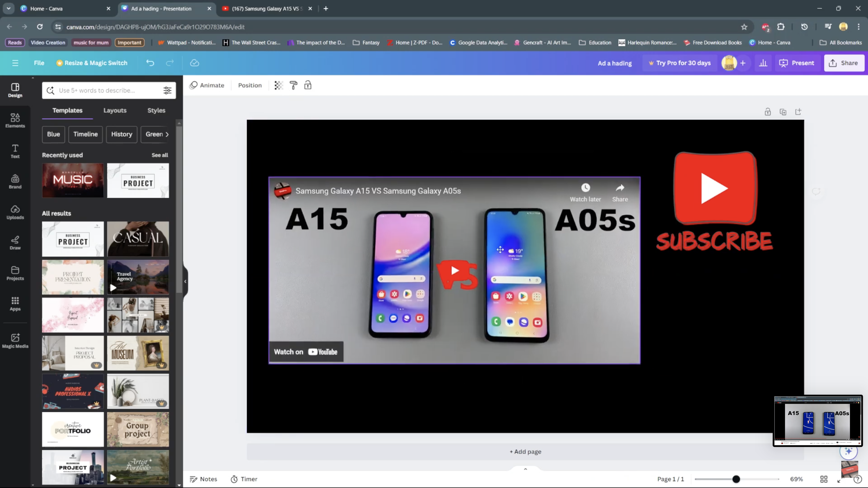Filter templates by Timeline chip
This screenshot has width=868, height=488.
pos(86,134)
